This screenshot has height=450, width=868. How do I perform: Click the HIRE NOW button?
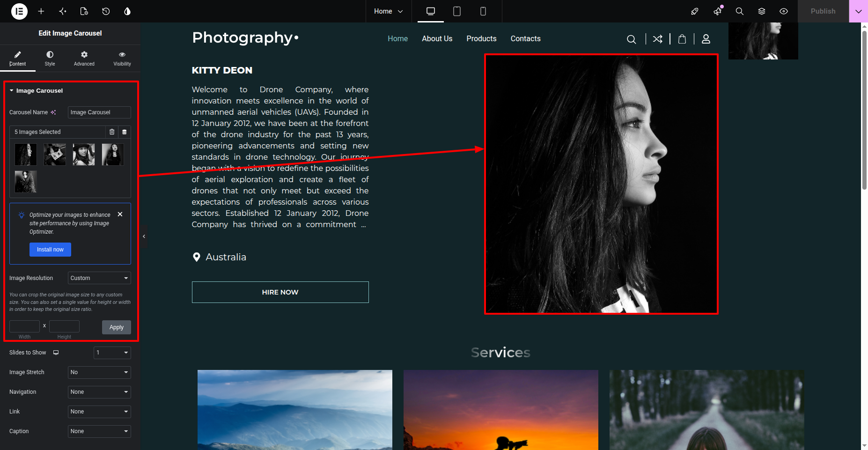coord(280,292)
